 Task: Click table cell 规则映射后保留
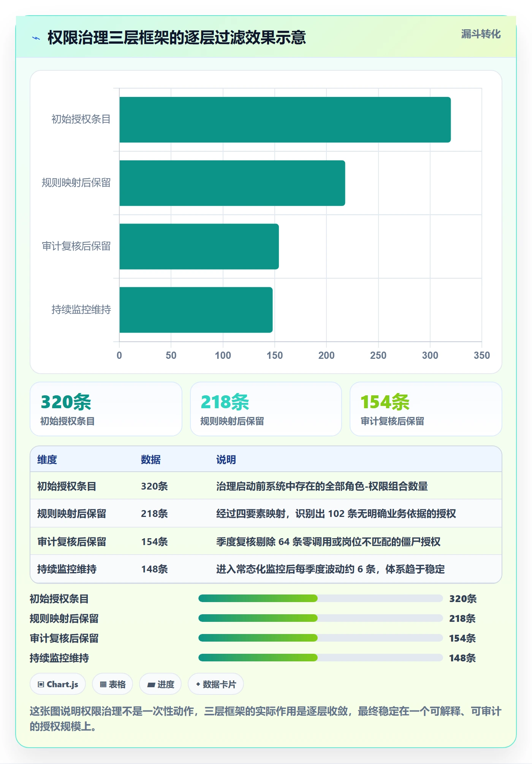72,514
